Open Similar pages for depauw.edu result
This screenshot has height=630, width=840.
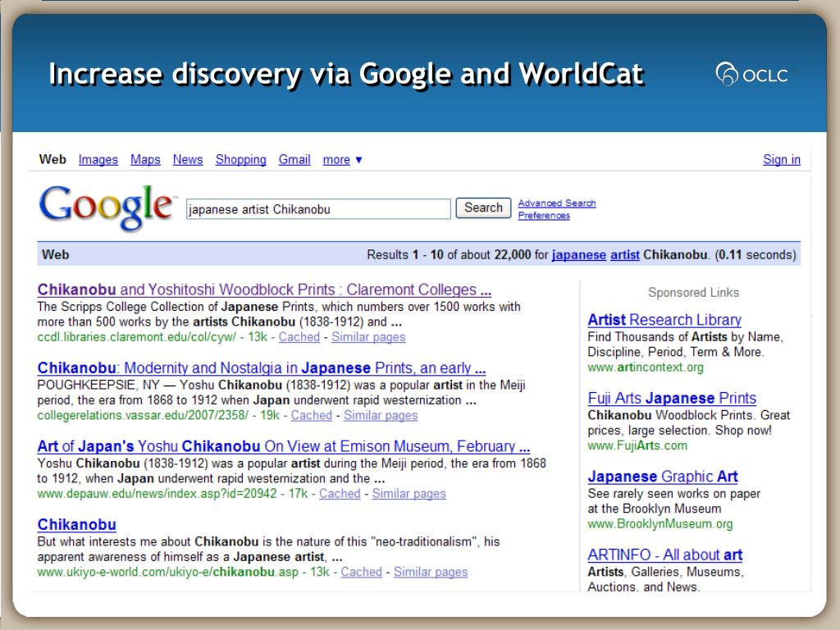409,493
